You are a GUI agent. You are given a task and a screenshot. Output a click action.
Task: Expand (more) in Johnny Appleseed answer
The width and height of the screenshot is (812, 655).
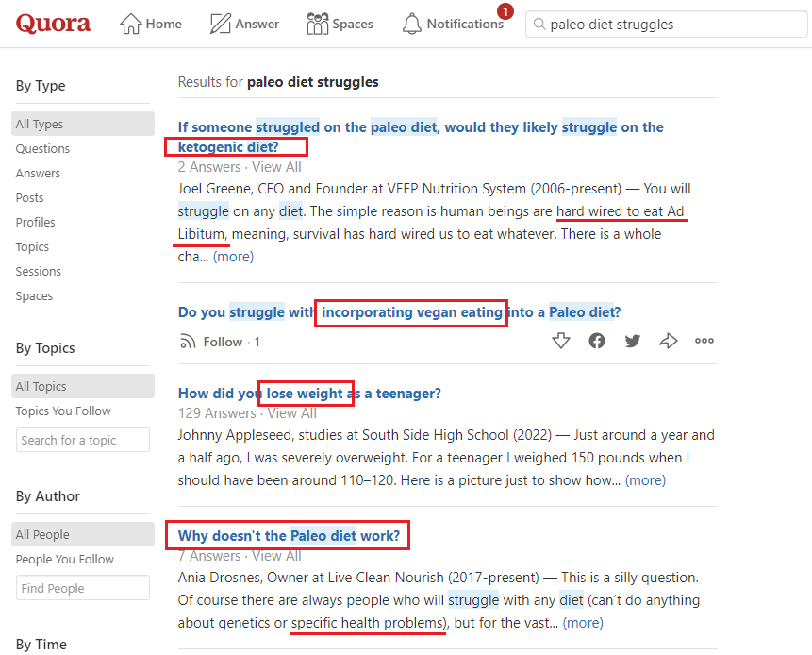pyautogui.click(x=645, y=480)
